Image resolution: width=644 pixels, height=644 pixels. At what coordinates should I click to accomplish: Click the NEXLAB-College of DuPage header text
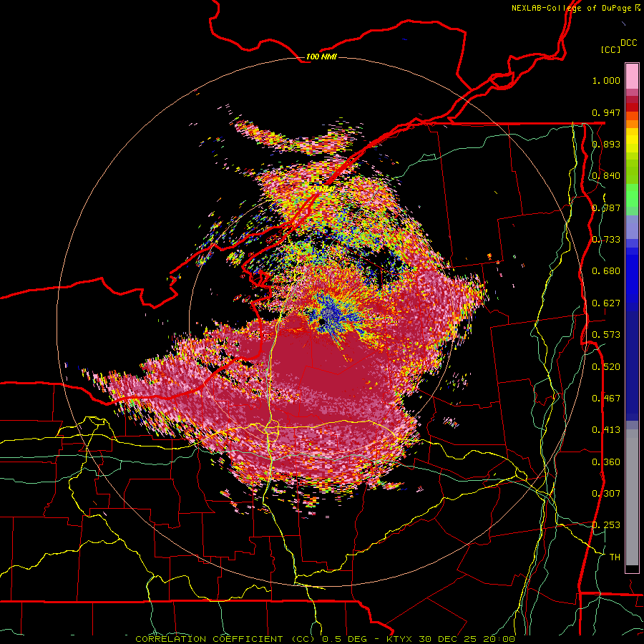[x=575, y=8]
